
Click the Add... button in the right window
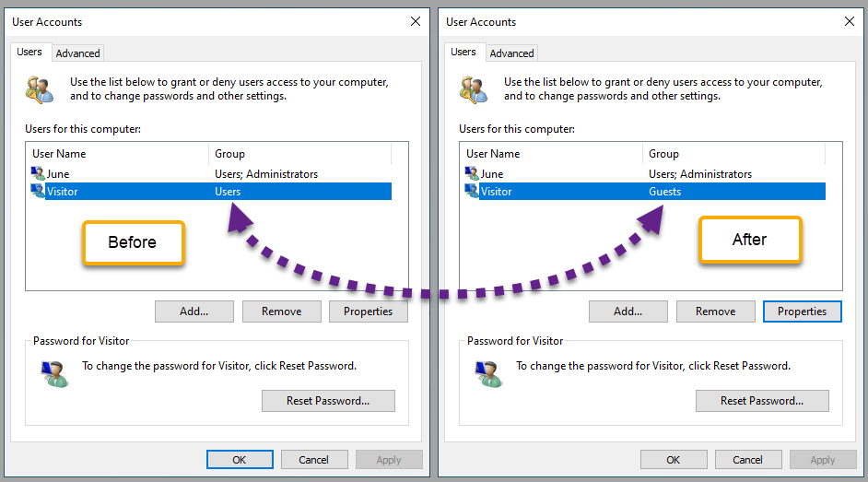point(628,312)
